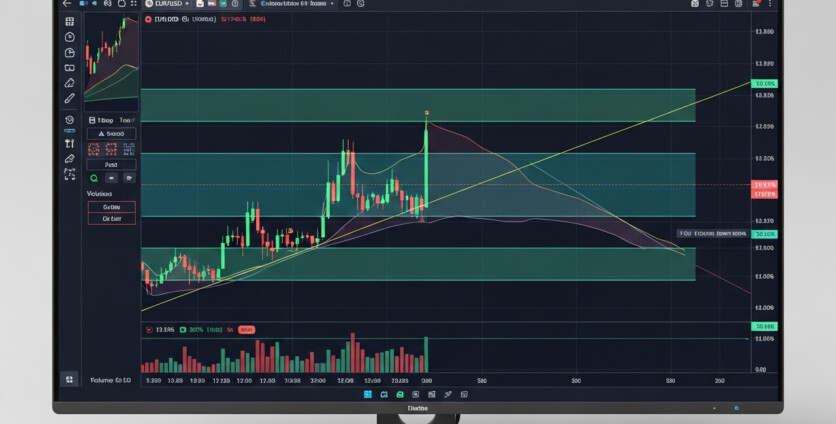Screen dimensions: 836x424
Task: Click the blue bar control in left sidebar
Action: coord(69,131)
